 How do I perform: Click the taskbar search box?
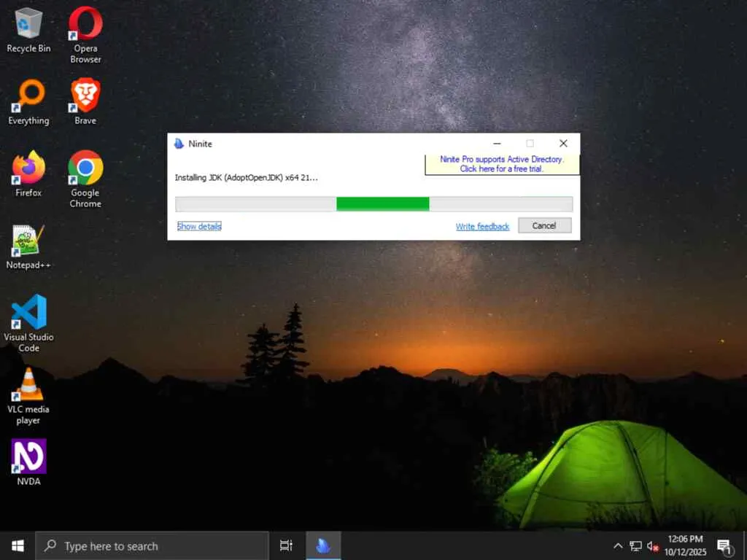[152, 545]
